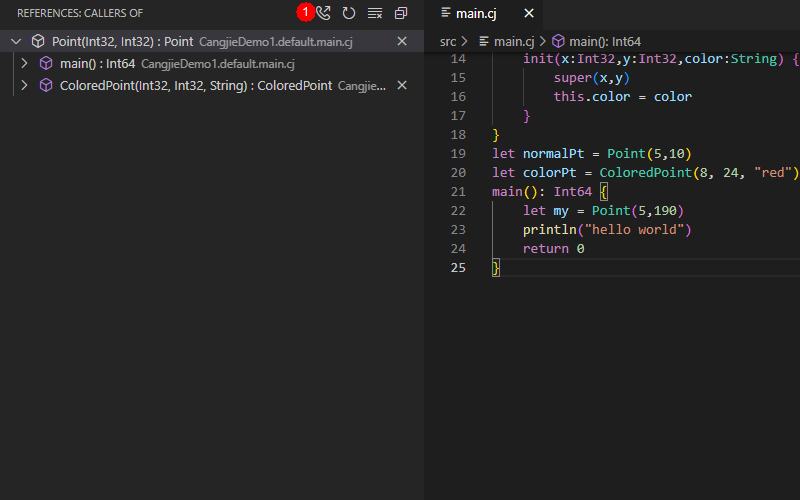Click the println("hello world") code line
Viewport: 800px width, 500px height.
(607, 230)
